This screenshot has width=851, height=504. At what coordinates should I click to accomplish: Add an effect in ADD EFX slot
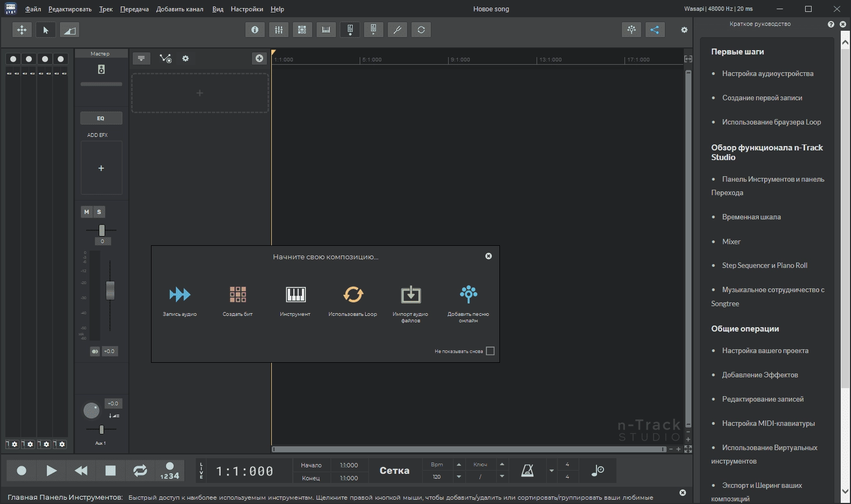click(x=101, y=168)
